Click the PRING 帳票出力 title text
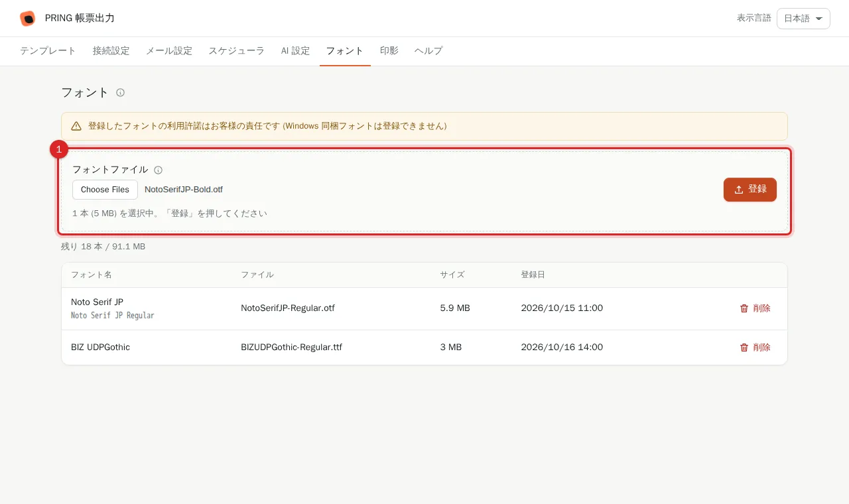The width and height of the screenshot is (849, 504). [x=80, y=19]
